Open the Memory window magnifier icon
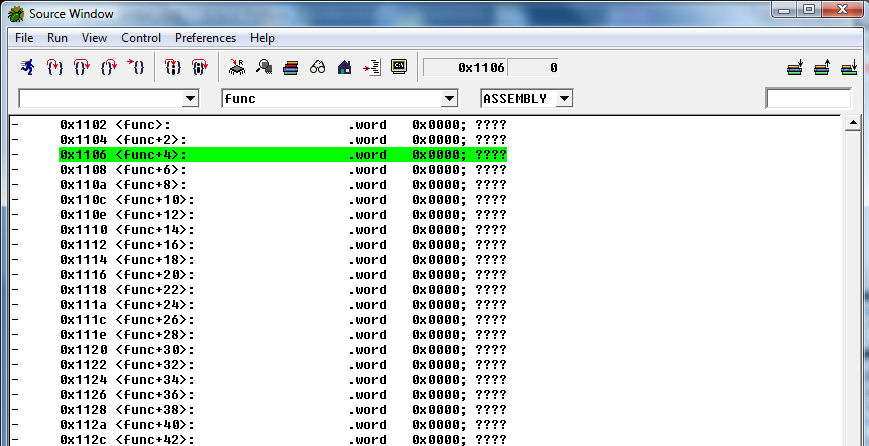869x446 pixels. click(264, 68)
